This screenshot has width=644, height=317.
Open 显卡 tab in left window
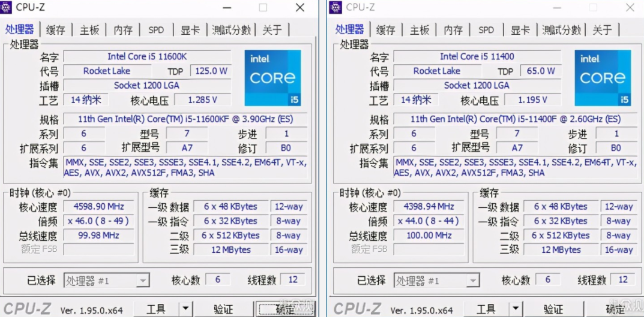[190, 29]
